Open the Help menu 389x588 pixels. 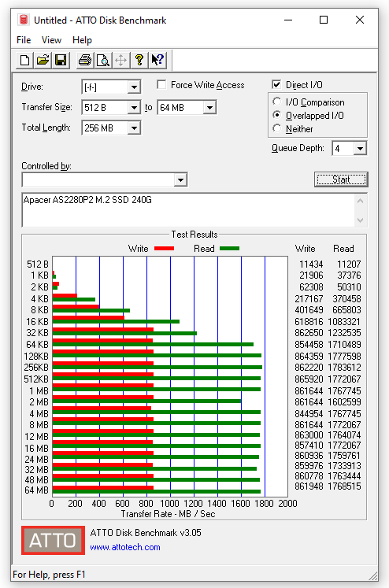click(x=82, y=40)
